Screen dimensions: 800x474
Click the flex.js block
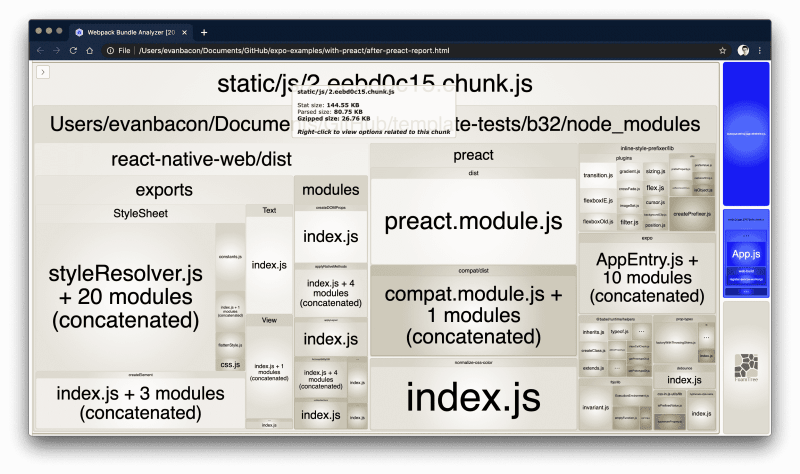tap(655, 188)
